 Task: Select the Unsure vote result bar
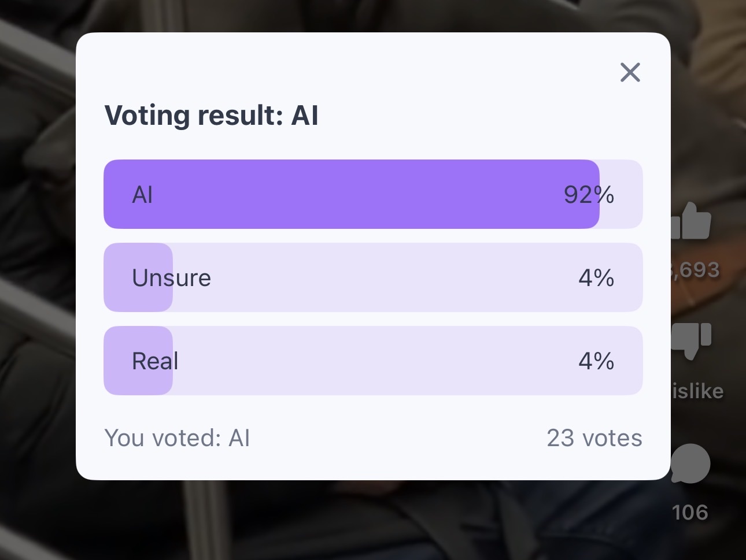(x=373, y=277)
